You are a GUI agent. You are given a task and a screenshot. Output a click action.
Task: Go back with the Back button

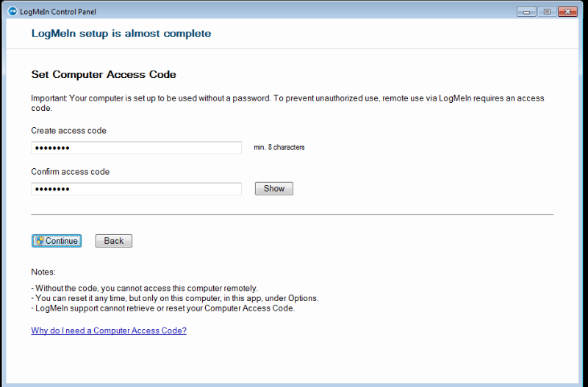(x=114, y=241)
